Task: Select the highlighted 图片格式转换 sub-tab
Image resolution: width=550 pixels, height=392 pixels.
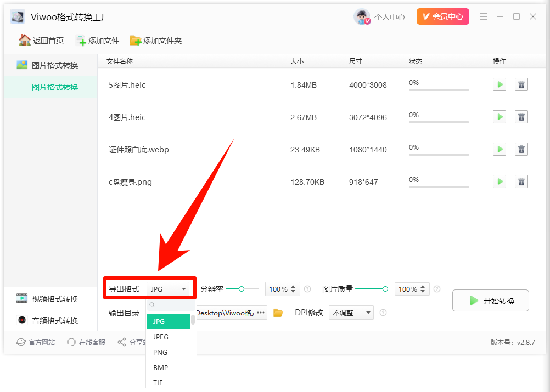Action: coord(51,87)
